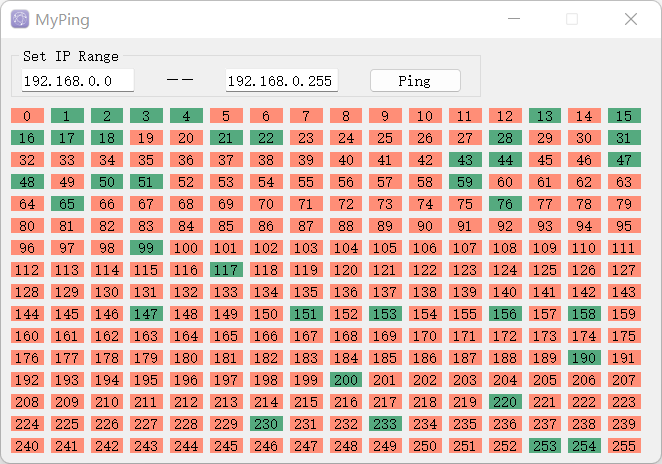The width and height of the screenshot is (662, 464).
Task: Select the red host cell 192
Action: point(27,380)
